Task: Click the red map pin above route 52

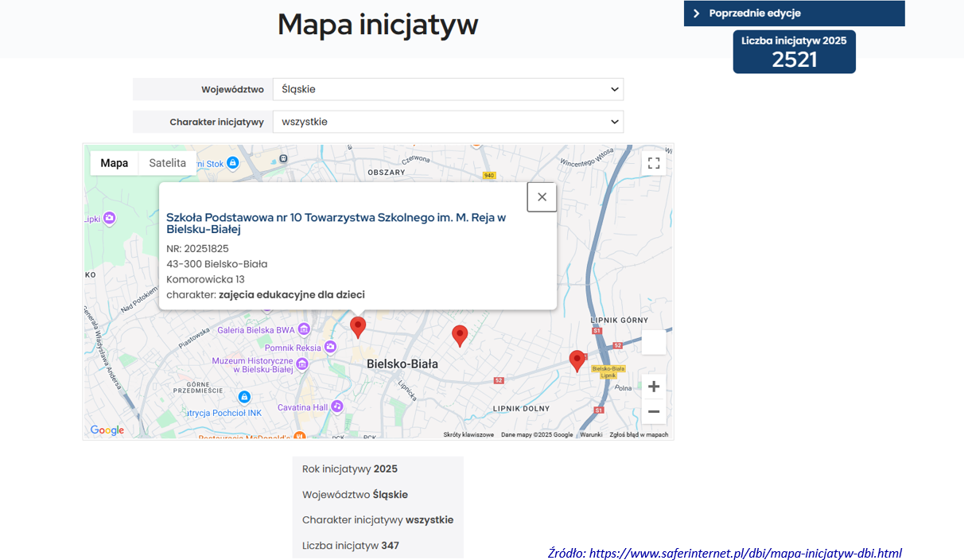Action: pos(460,336)
